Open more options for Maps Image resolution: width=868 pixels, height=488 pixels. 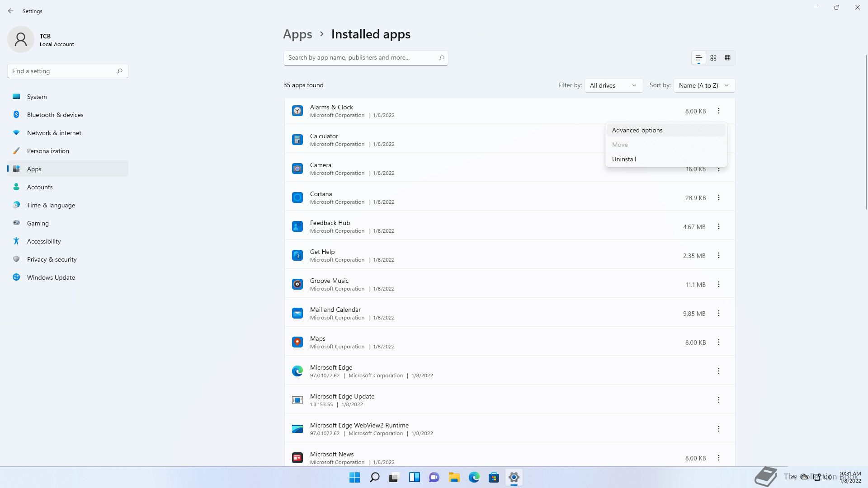click(x=719, y=342)
